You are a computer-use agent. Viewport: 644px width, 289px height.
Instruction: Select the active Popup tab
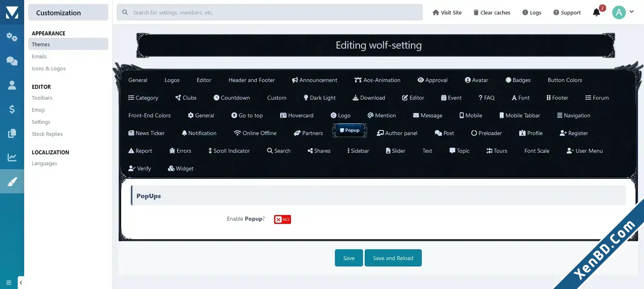350,130
